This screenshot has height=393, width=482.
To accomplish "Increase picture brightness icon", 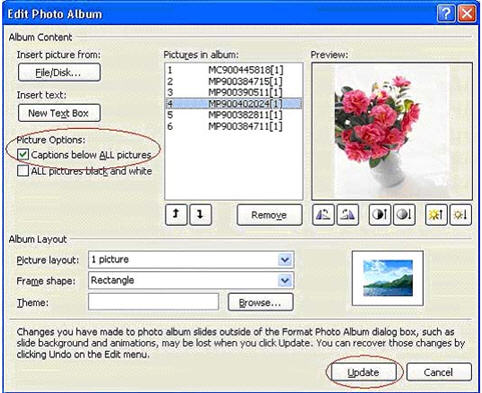I will (436, 215).
